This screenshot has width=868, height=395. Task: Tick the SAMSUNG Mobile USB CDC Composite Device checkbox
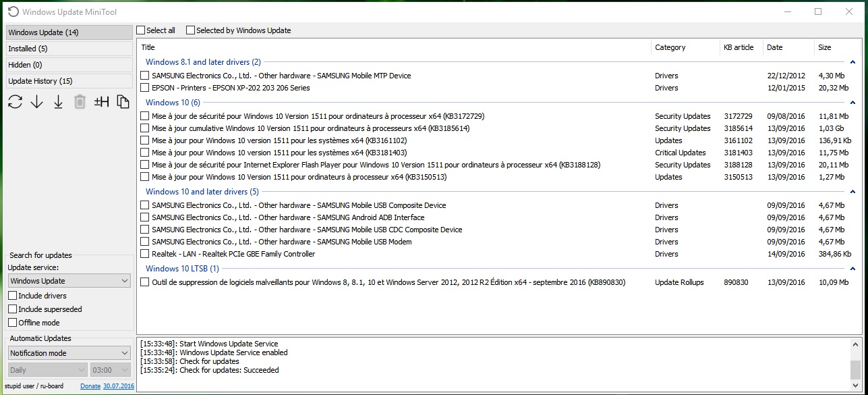[x=144, y=230]
